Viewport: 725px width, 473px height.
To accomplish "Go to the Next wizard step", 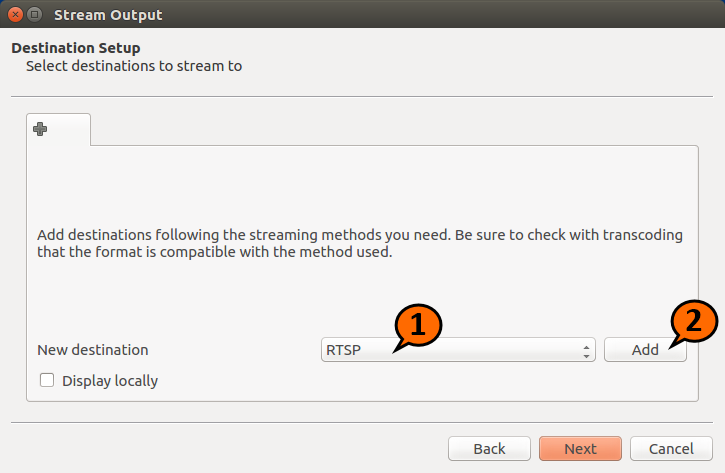I will (x=580, y=449).
